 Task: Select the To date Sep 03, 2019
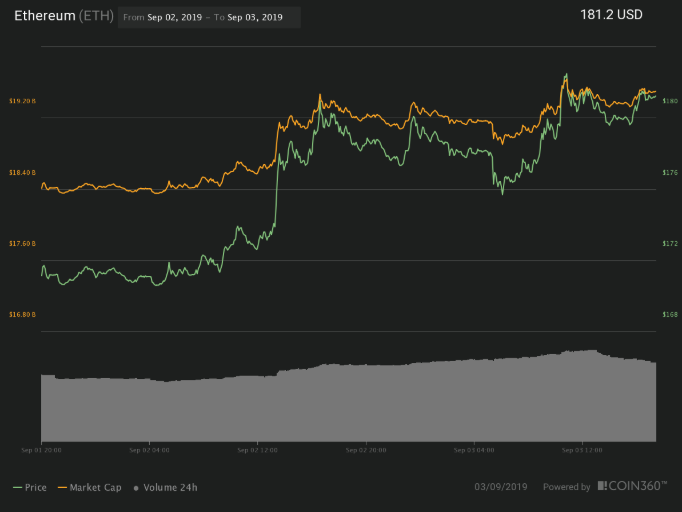click(255, 17)
